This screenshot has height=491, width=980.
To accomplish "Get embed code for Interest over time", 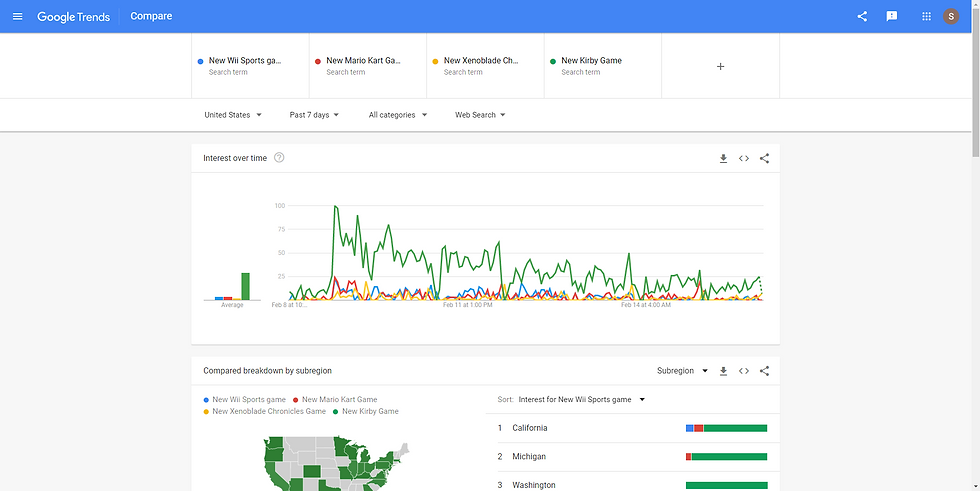I will pyautogui.click(x=744, y=159).
